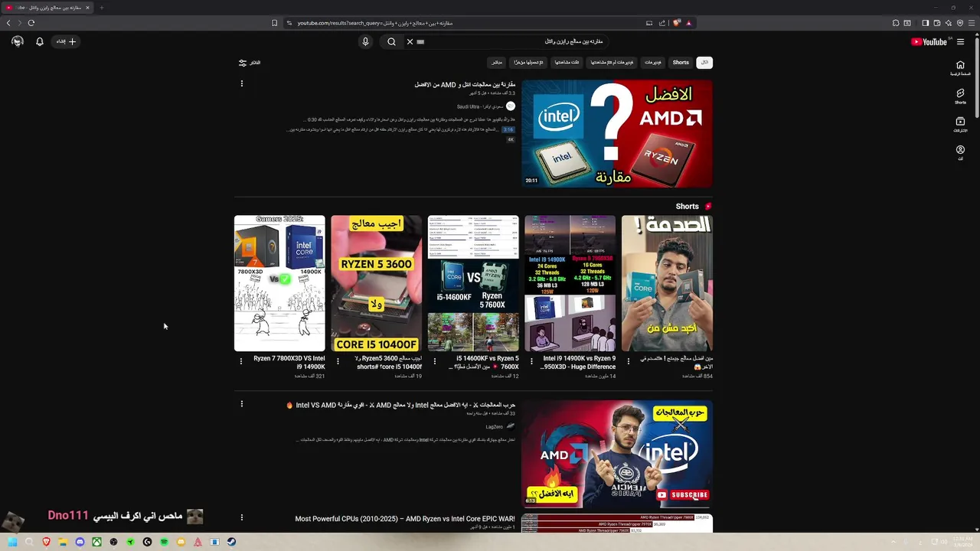The height and width of the screenshot is (551, 980).
Task: Open the i5-14600KF vs Ryzen 5 7600X short
Action: tap(473, 283)
